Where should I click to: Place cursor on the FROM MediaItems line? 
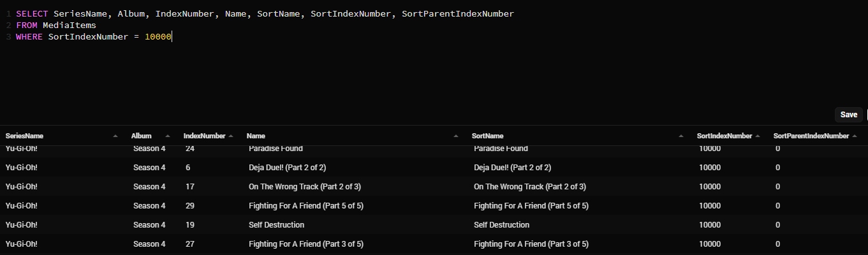pyautogui.click(x=56, y=25)
